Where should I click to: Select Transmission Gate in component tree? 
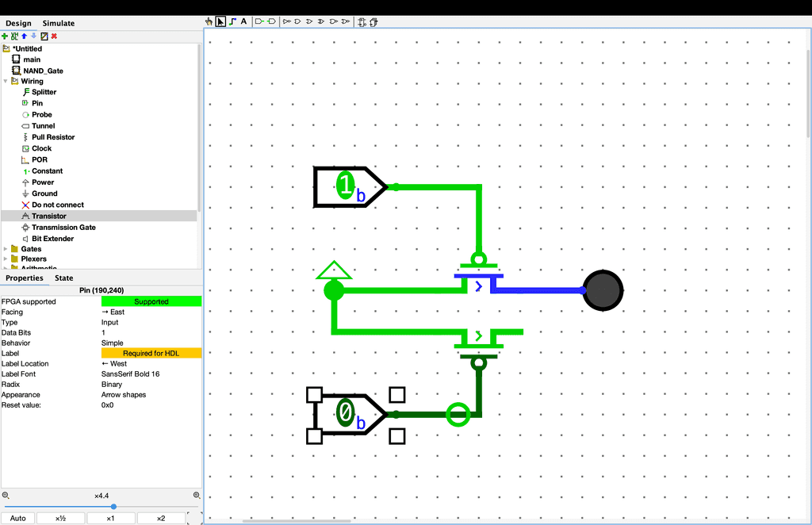click(63, 227)
